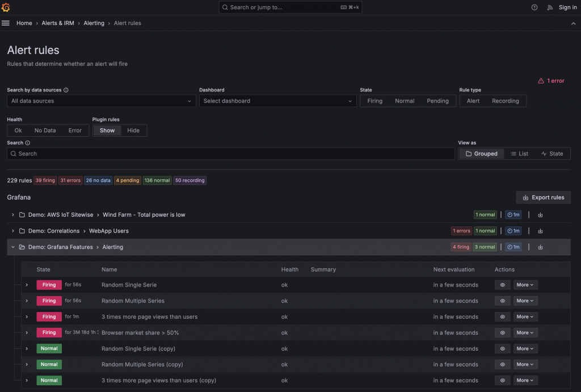View '3 times more page views than users' rule
This screenshot has width=581, height=392.
click(503, 317)
